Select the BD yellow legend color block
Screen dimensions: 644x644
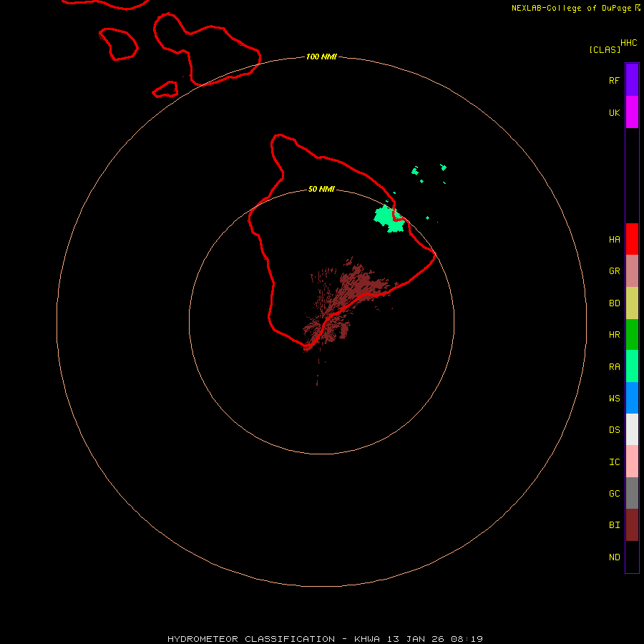point(632,303)
